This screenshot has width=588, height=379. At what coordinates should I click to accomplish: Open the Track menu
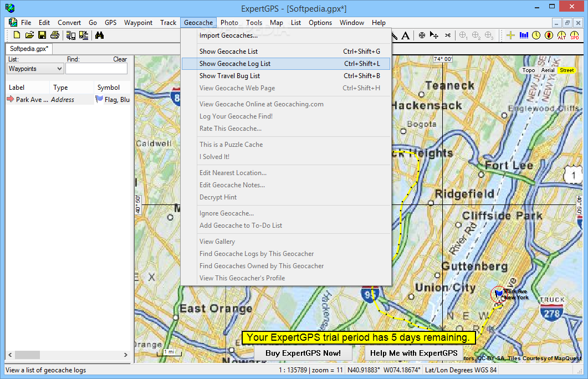click(x=168, y=23)
